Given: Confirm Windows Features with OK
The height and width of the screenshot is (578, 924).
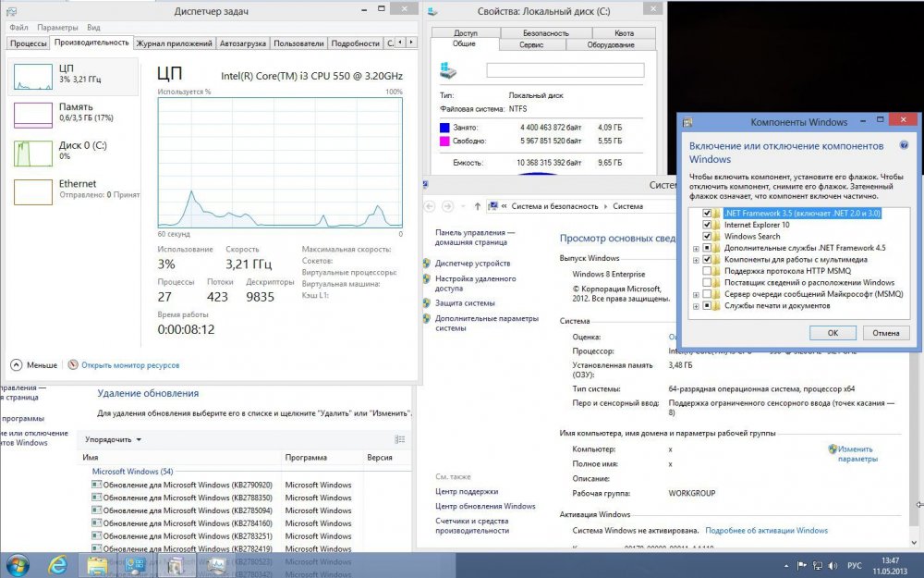Looking at the screenshot, I should [x=833, y=333].
